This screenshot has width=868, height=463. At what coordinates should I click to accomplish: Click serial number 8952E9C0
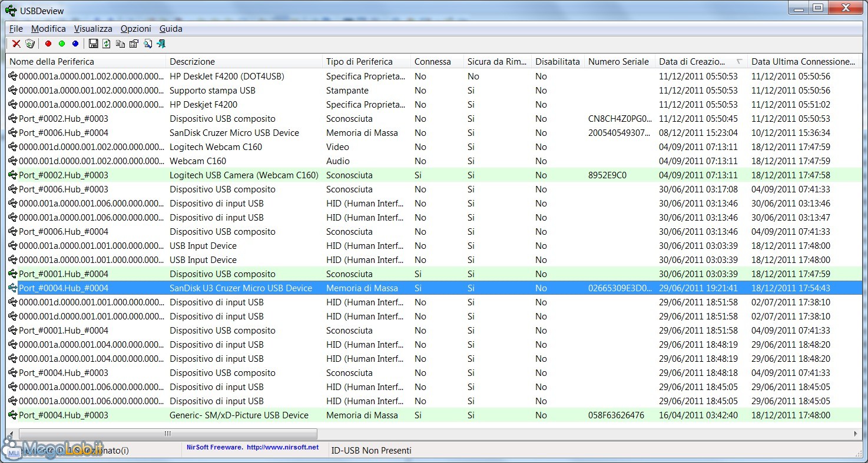[607, 175]
